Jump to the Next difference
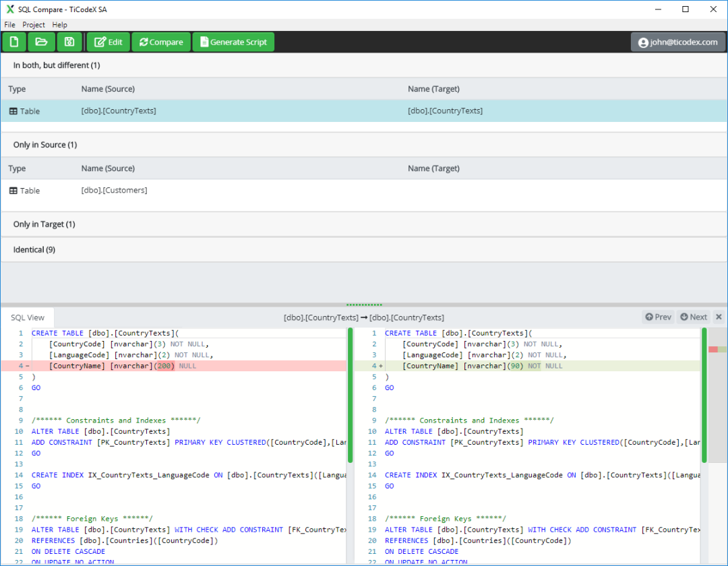Image resolution: width=728 pixels, height=566 pixels. pyautogui.click(x=693, y=317)
